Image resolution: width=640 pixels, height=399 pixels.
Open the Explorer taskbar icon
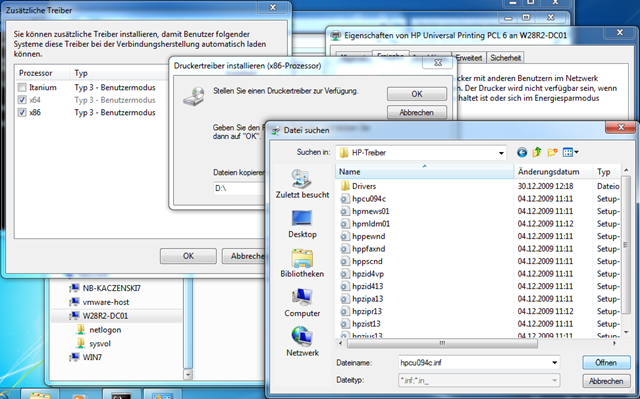[40, 395]
